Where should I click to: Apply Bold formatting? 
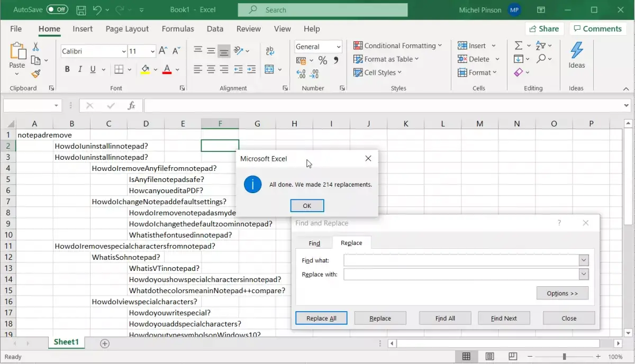pos(67,69)
